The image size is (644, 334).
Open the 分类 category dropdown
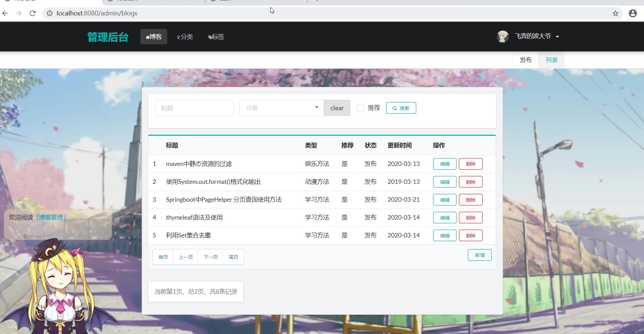click(x=281, y=108)
